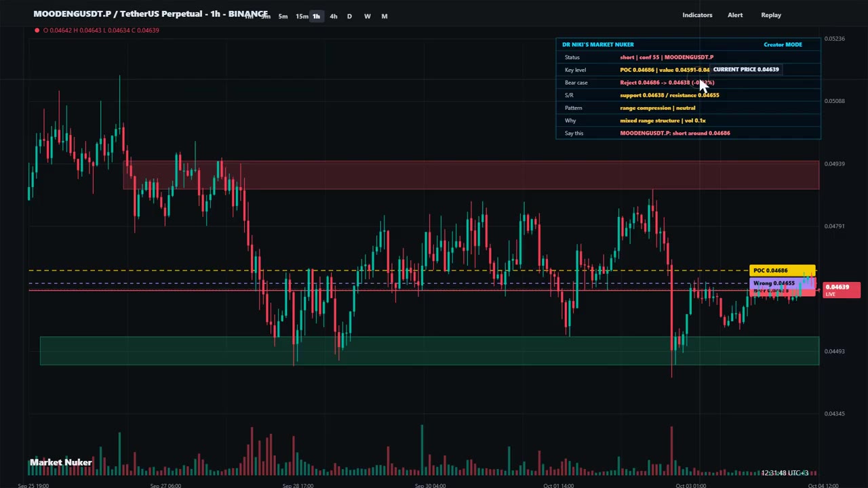Select the Weekly (W) timeframe
The width and height of the screenshot is (868, 488).
(367, 16)
